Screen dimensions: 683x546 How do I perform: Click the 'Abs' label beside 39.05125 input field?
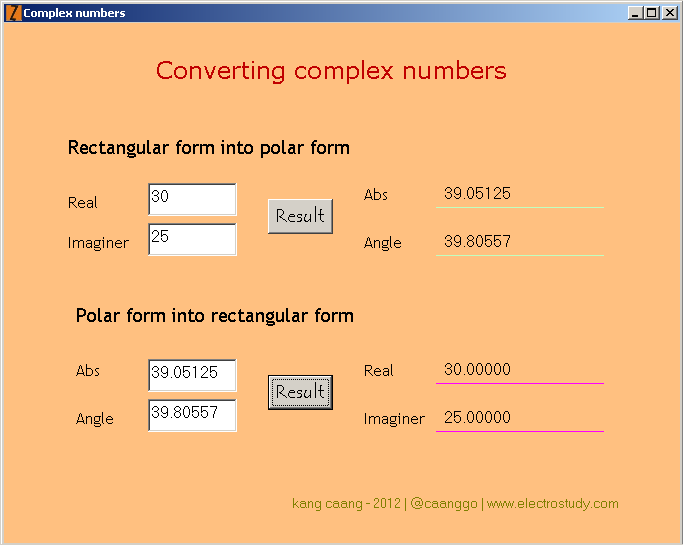88,371
